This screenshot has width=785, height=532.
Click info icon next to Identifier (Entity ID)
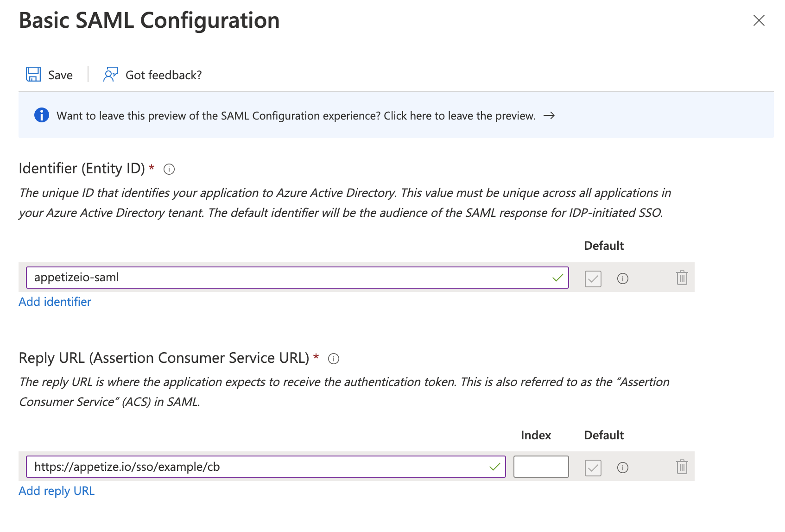click(169, 169)
